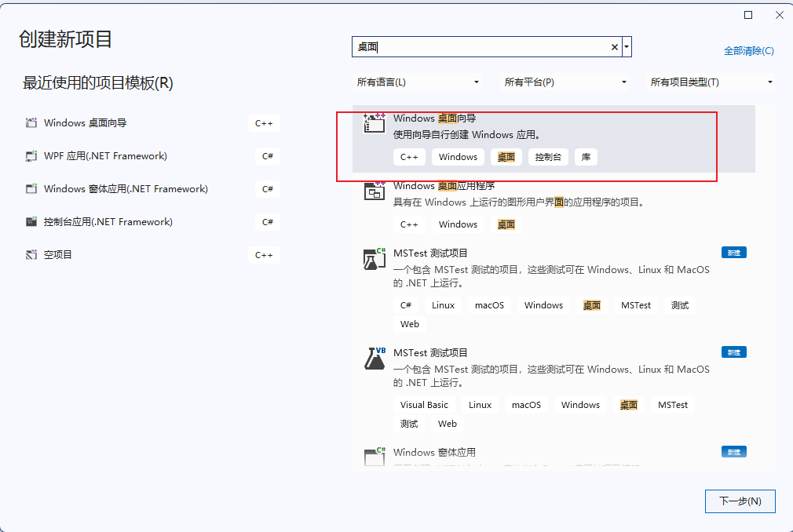Open the 所有项目类型(T) filter dropdown
793x532 pixels.
(711, 82)
